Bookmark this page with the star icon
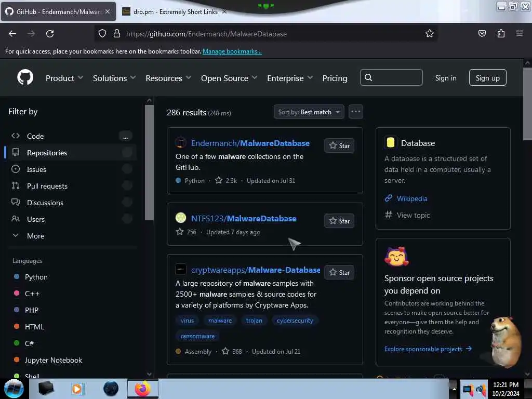Screen dimensions: 532x399 pos(430,33)
